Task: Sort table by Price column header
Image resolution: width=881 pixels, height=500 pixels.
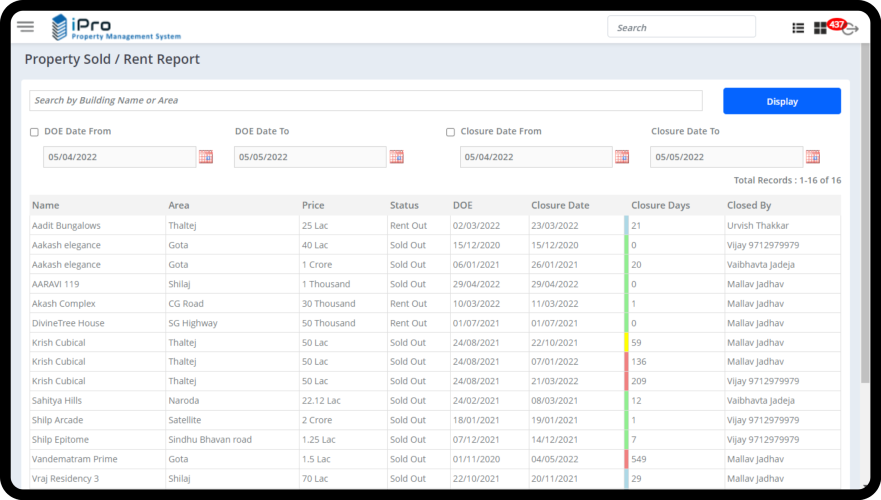Action: [313, 206]
